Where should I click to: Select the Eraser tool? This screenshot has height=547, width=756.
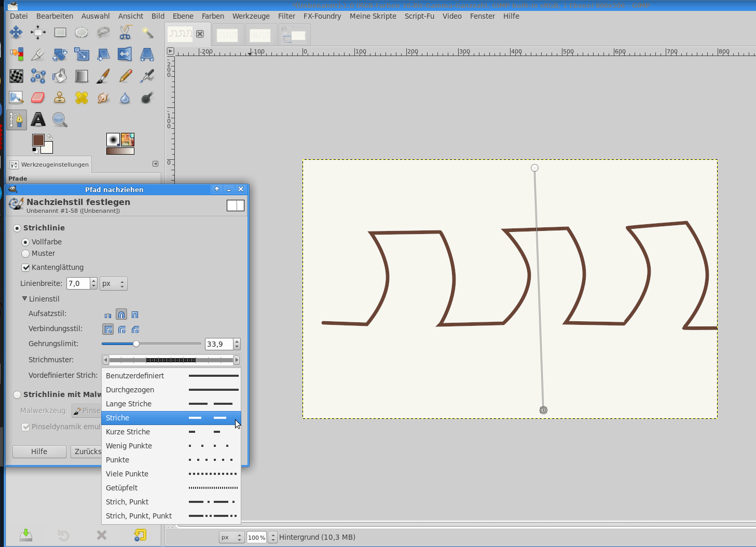click(x=38, y=98)
